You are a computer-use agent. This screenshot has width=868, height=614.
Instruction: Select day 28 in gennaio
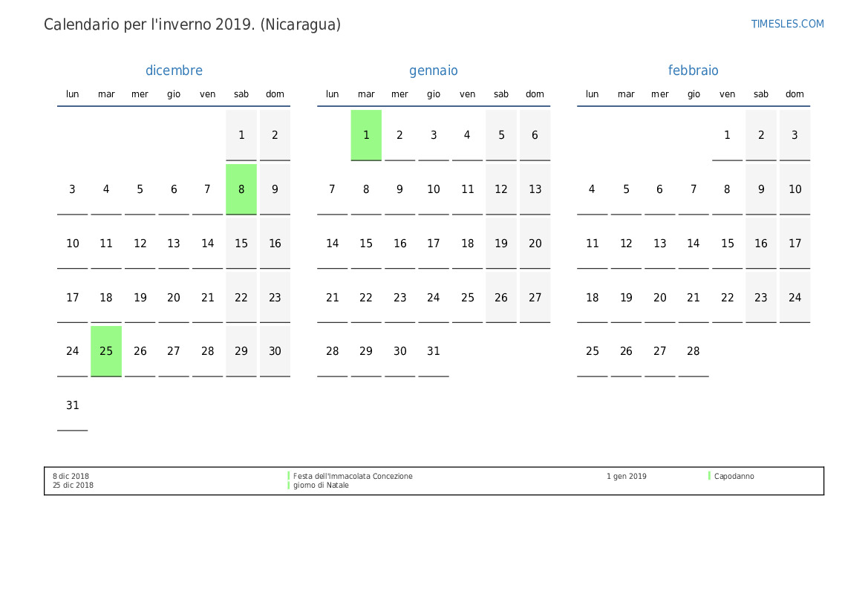pos(332,351)
